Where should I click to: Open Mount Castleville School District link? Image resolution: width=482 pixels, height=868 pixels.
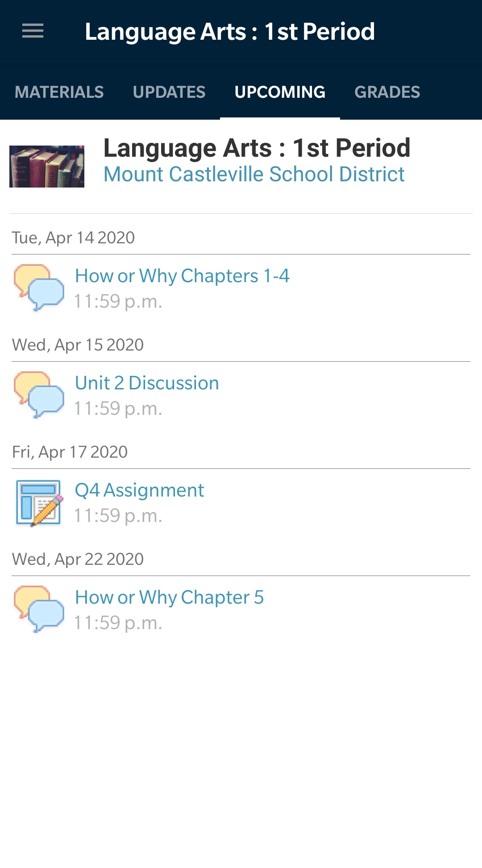tap(254, 174)
